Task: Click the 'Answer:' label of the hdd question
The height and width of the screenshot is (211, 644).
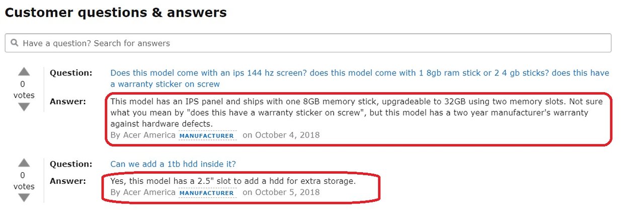Action: 68,181
